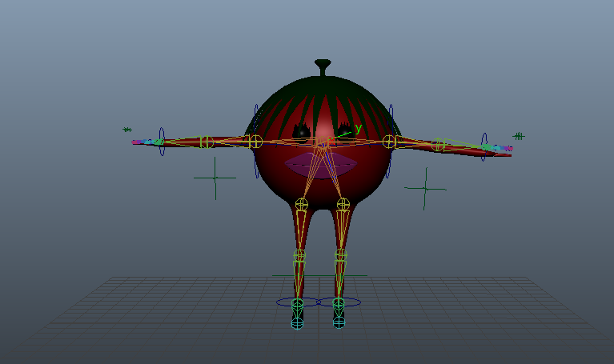Select the ankle joint of the screen-right leg
The image size is (614, 364).
point(339,303)
